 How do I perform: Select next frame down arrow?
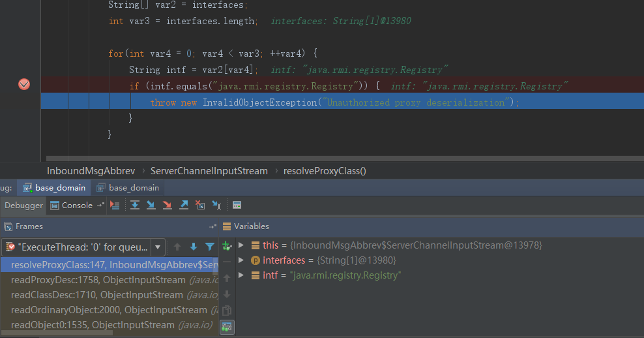point(194,247)
